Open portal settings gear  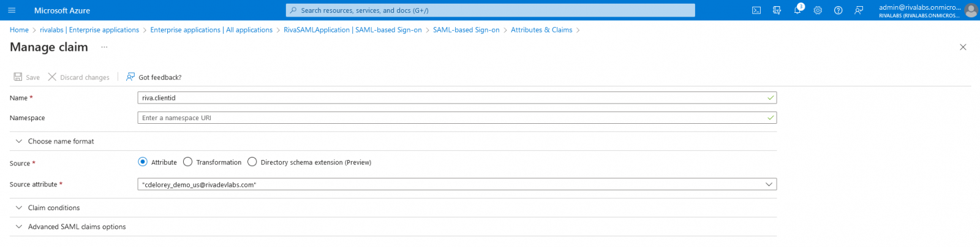point(818,10)
